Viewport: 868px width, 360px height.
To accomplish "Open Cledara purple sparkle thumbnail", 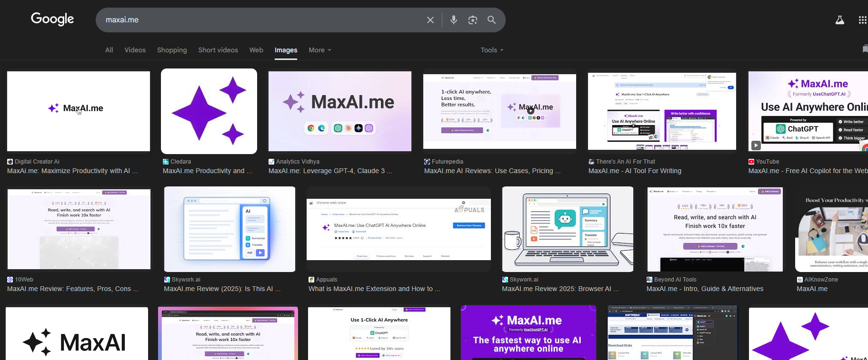I will pyautogui.click(x=209, y=111).
